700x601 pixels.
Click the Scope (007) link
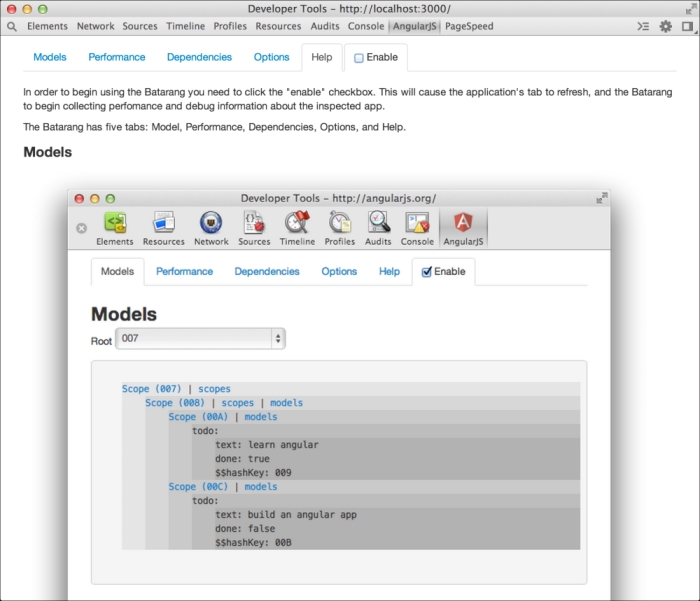coord(152,389)
